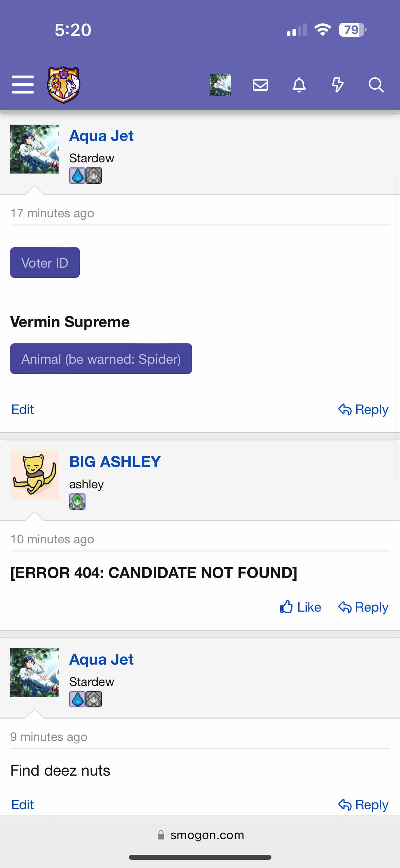Open BIG ASHLEY's profile name link
Viewport: 400px width, 868px height.
(115, 462)
